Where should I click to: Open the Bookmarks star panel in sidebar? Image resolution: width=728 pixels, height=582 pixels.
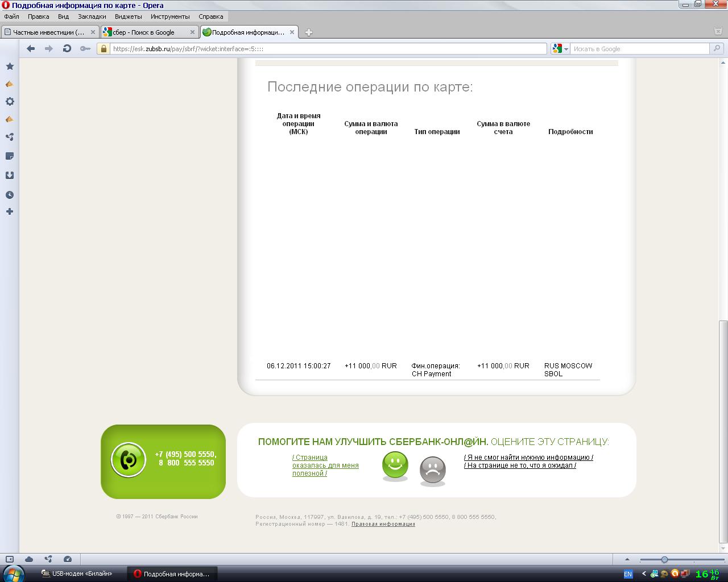click(10, 66)
